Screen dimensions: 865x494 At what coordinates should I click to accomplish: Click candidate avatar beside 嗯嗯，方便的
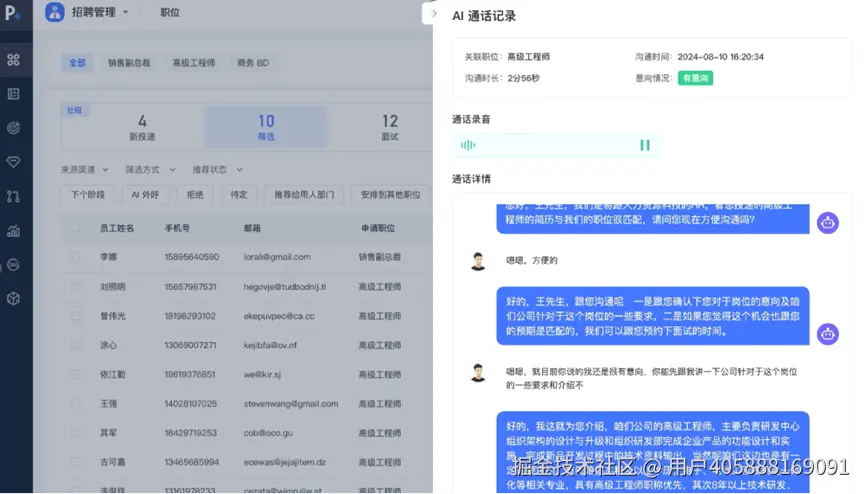(478, 261)
